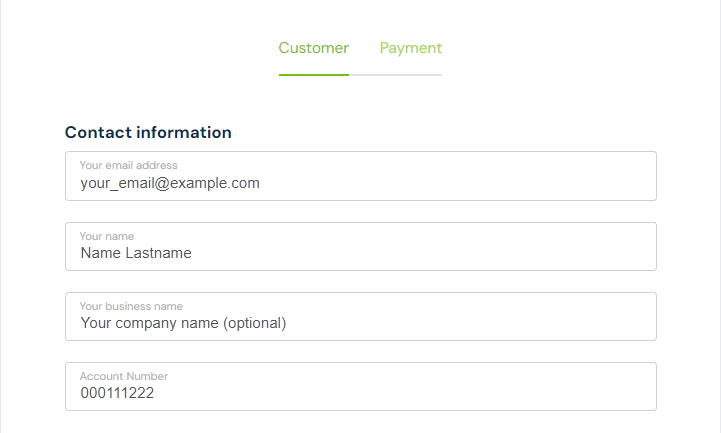Focus the business name input field
Screen dimensions: 721x433
(x=361, y=316)
